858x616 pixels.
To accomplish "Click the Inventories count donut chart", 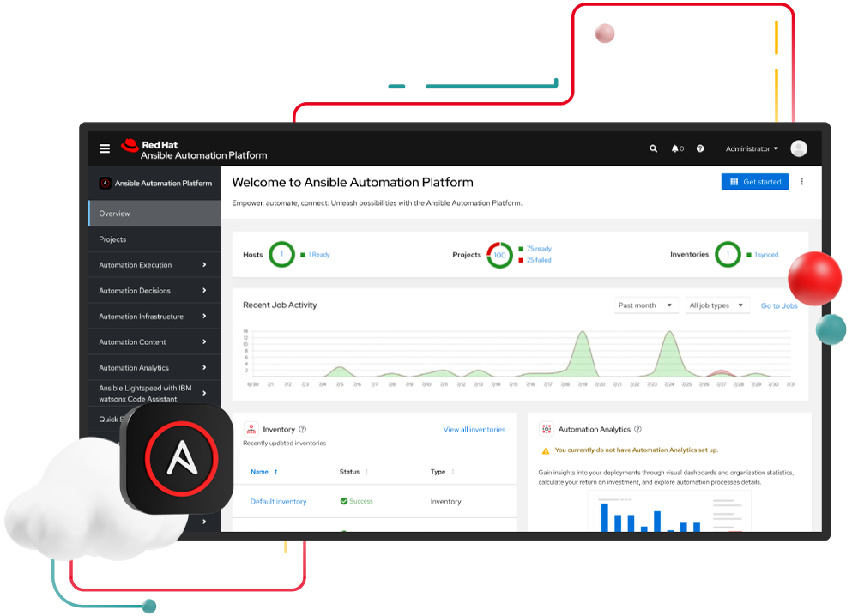I will [728, 255].
